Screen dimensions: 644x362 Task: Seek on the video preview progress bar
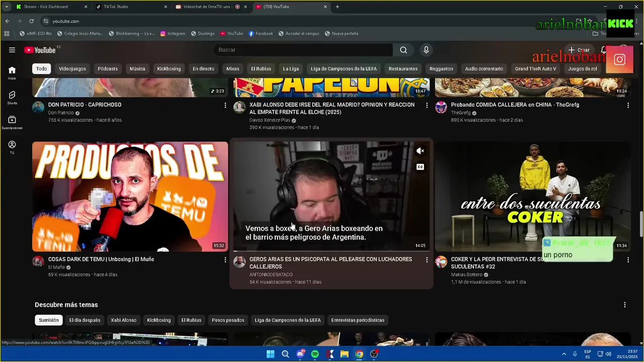tap(332, 251)
